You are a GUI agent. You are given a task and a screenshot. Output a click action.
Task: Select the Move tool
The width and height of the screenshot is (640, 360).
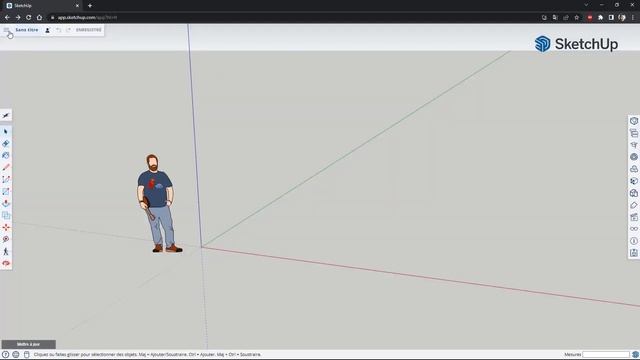coord(6,227)
